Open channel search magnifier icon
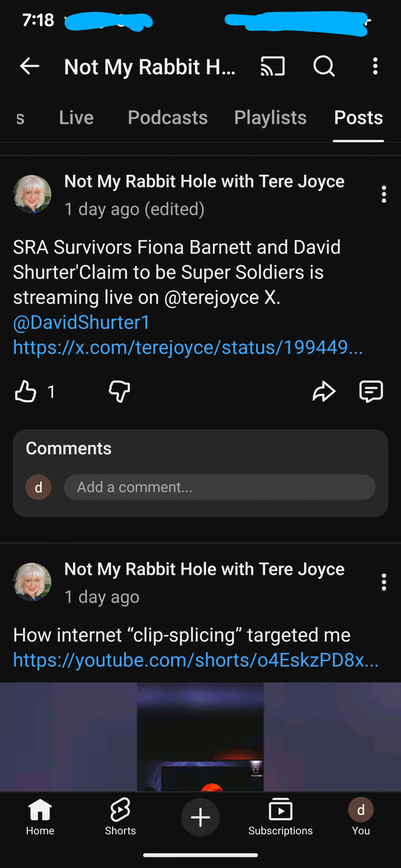 (324, 66)
